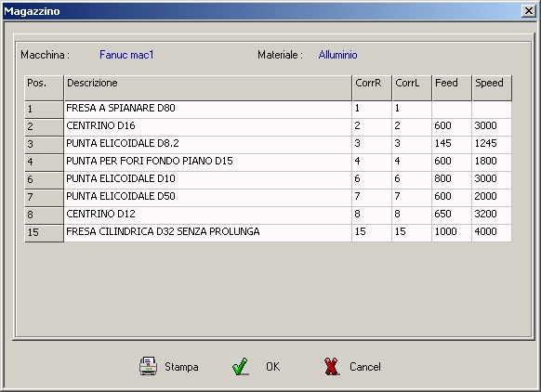Select CENTRINO D16 description cell
The height and width of the screenshot is (392, 541).
(x=208, y=126)
